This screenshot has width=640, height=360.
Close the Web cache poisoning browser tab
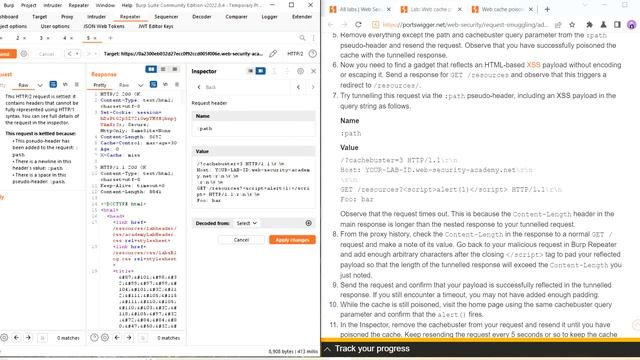pyautogui.click(x=530, y=9)
